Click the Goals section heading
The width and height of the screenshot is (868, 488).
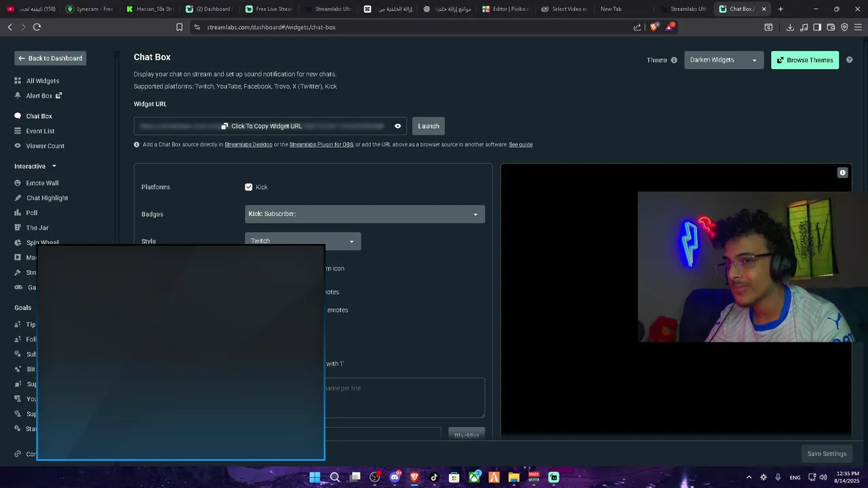click(x=23, y=308)
